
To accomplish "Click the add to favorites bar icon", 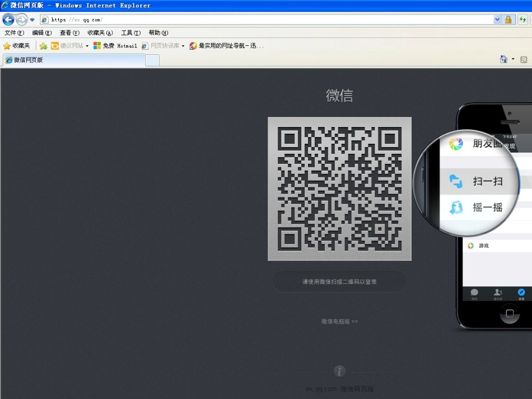I will 44,46.
